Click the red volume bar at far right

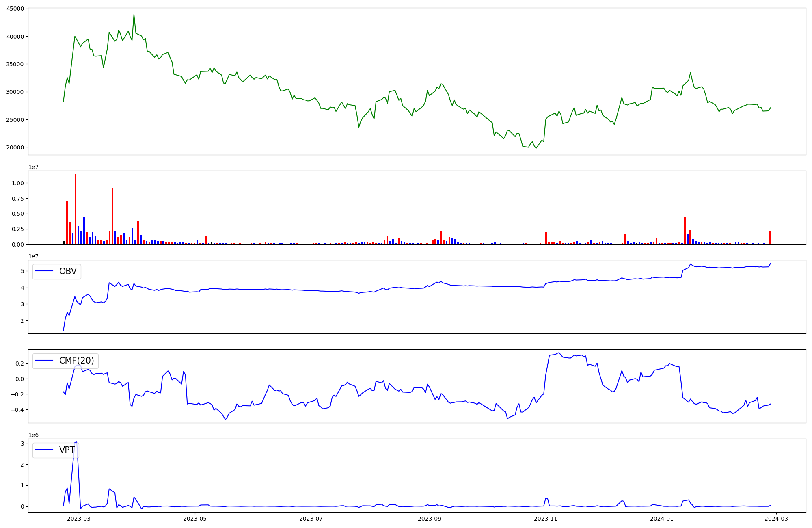770,238
